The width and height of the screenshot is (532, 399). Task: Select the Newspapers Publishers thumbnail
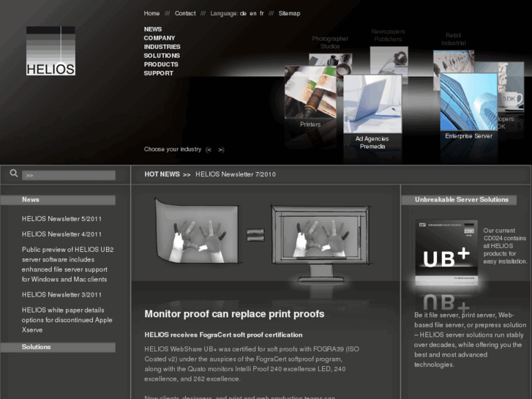(389, 60)
